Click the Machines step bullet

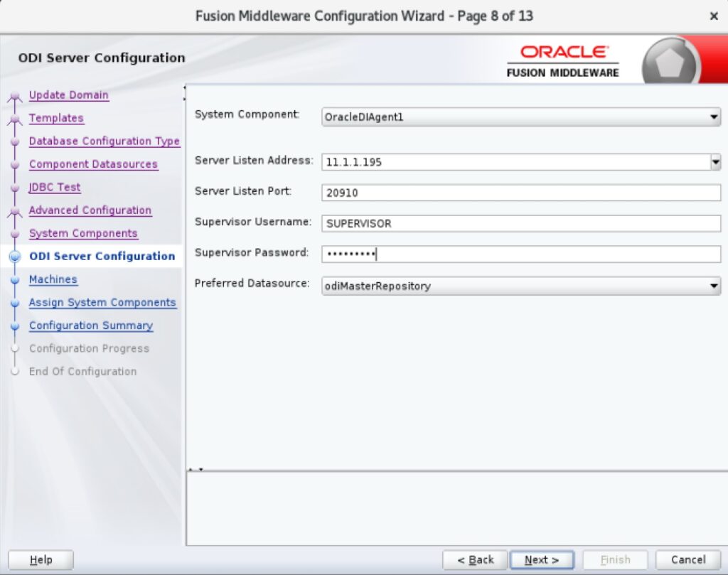(x=15, y=280)
